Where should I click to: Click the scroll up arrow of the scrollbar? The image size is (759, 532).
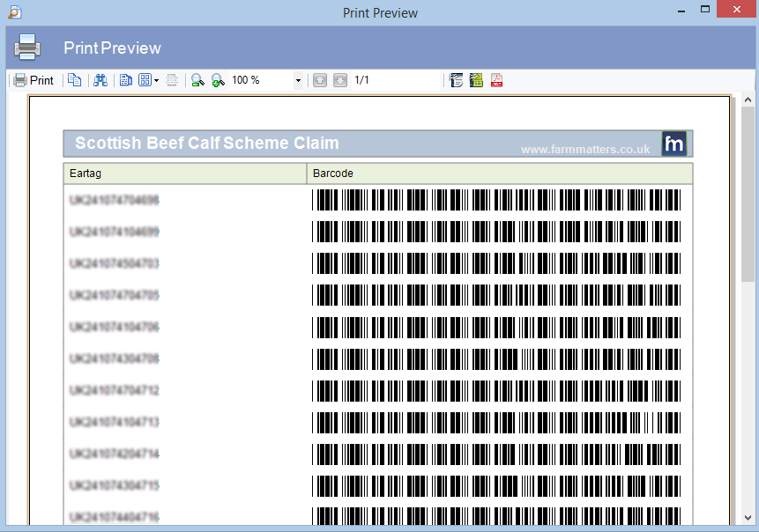[748, 100]
